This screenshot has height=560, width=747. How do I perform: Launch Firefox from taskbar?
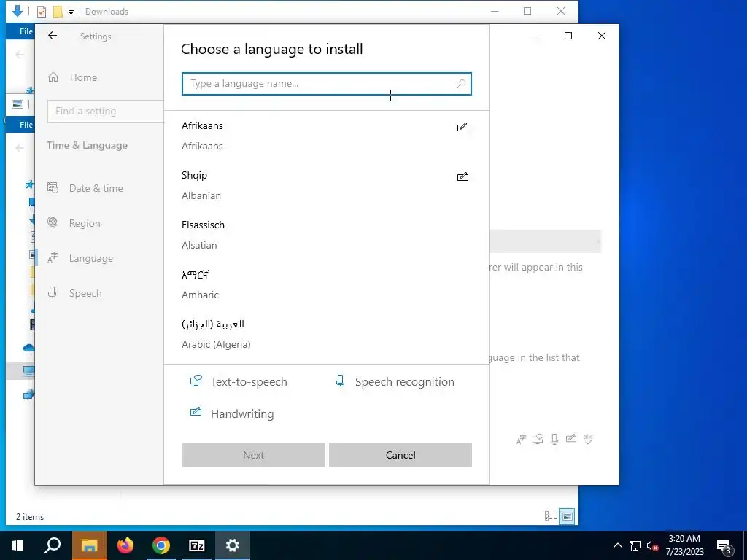125,545
